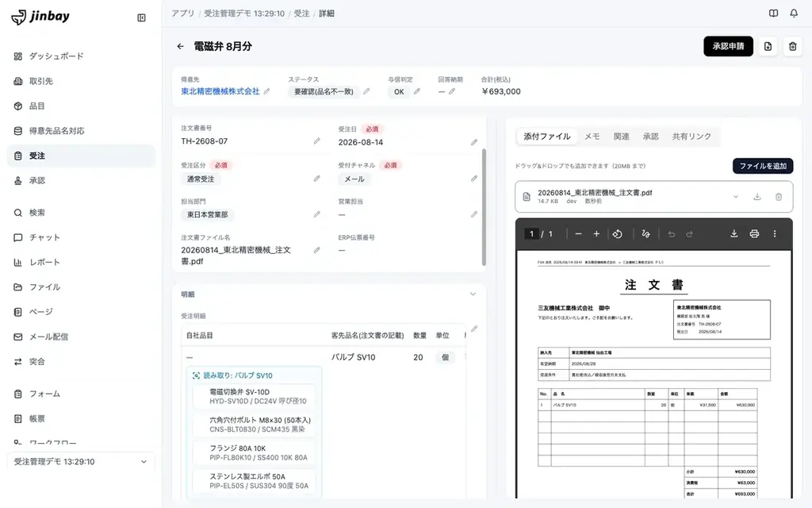Click the PDF page number field
This screenshot has height=508, width=812.
(x=531, y=234)
